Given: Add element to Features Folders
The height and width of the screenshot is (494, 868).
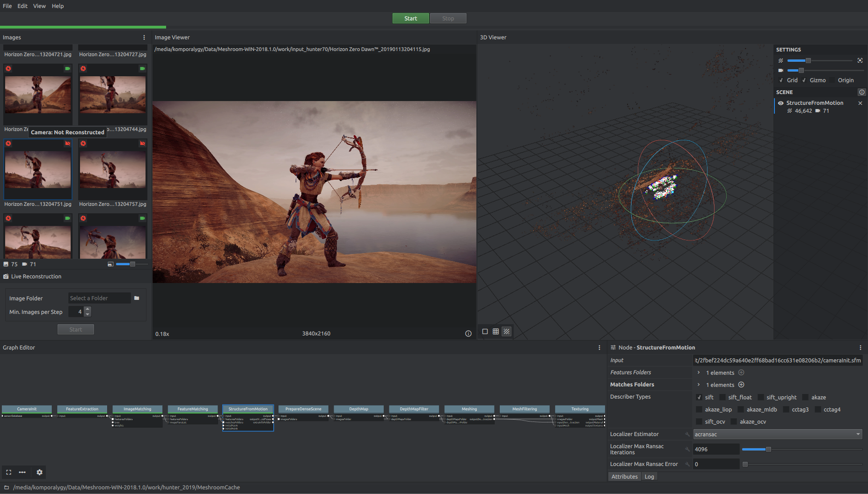Looking at the screenshot, I should (741, 373).
